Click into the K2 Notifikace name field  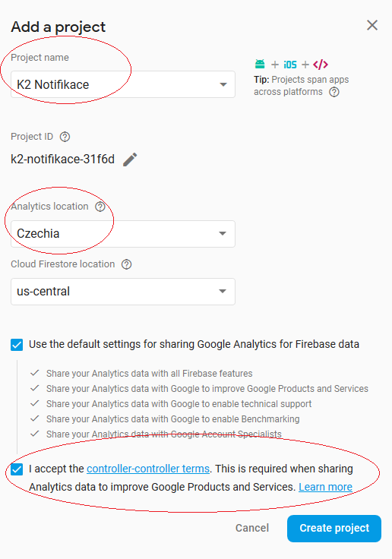(123, 84)
